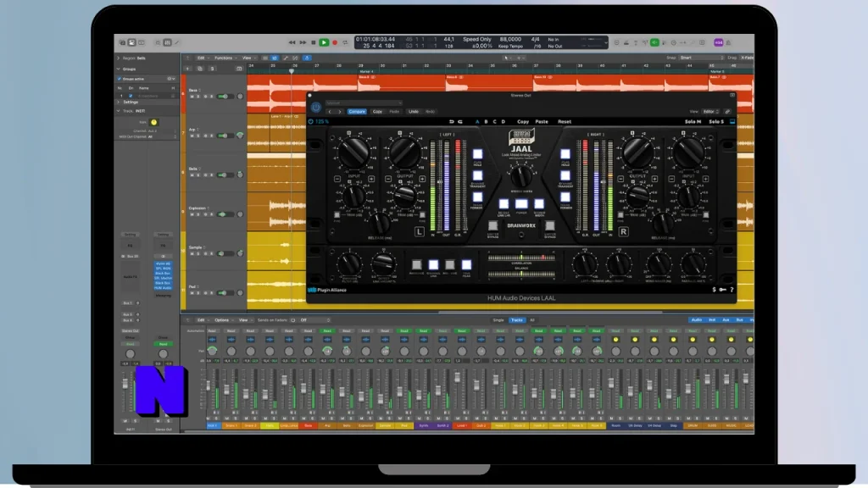Click the left INPUT knob on plugin
This screenshot has height=488, width=868.
tap(353, 151)
